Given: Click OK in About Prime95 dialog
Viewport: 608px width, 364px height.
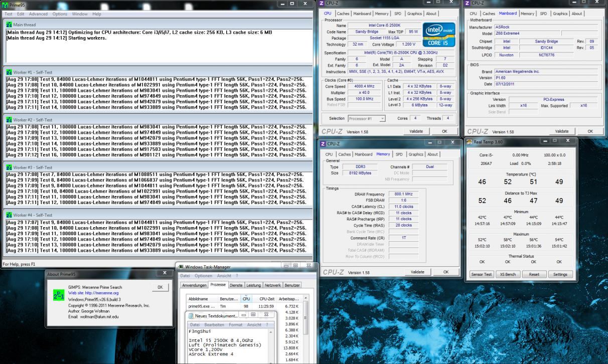Looking at the screenshot, I should point(160,287).
